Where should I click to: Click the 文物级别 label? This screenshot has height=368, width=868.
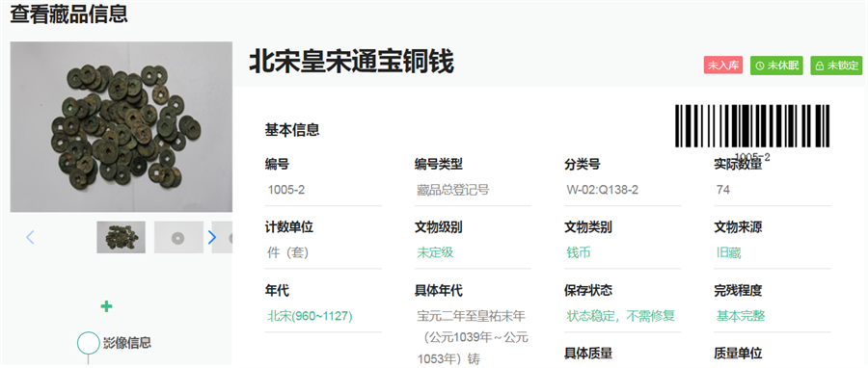439,227
